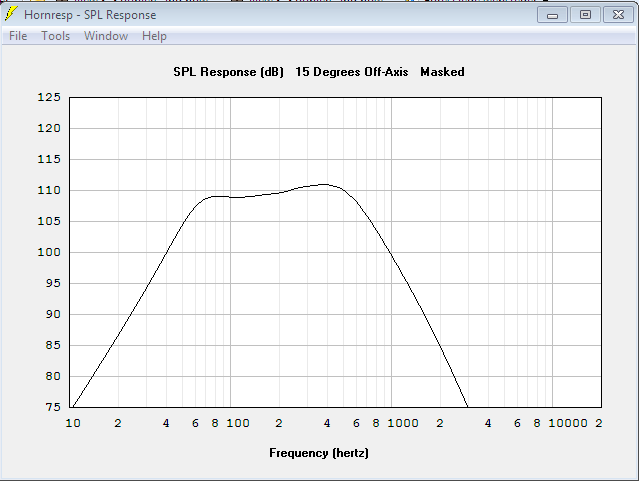The width and height of the screenshot is (639, 481).
Task: Click the 80 dB axis value
Action: [x=53, y=376]
